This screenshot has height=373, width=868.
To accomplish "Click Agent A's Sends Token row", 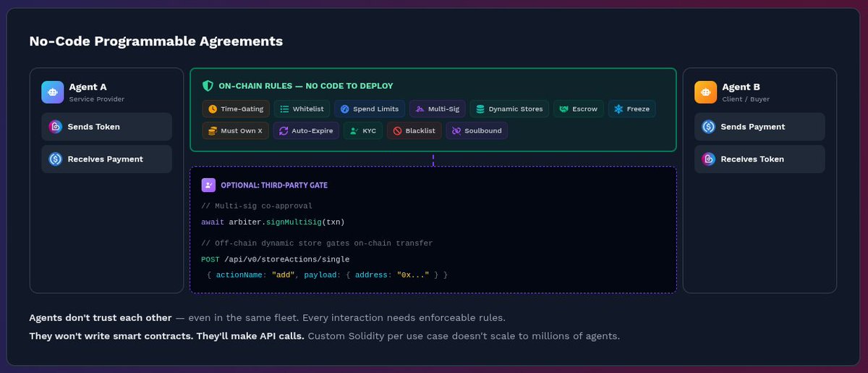I will pos(106,127).
